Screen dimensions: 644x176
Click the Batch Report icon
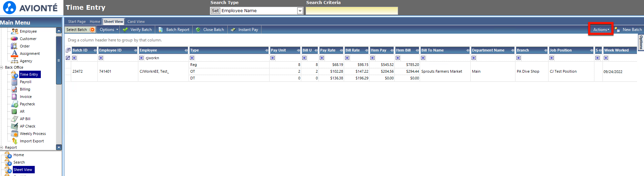(161, 30)
